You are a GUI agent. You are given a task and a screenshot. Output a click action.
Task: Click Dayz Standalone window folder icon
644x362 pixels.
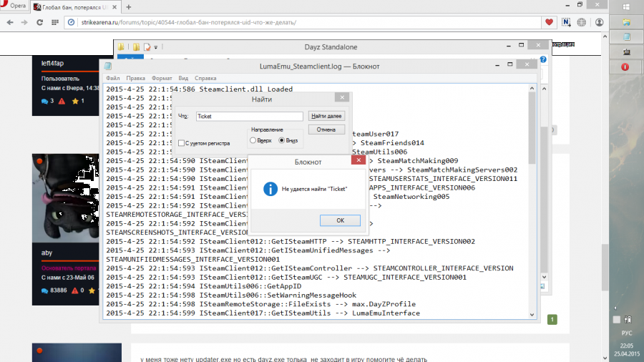(121, 47)
